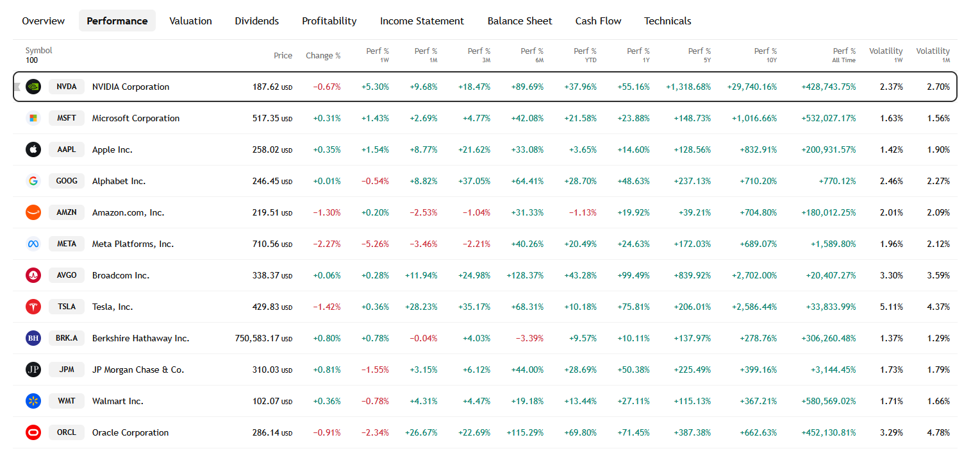Click the Broadcom logo icon
The width and height of the screenshot is (980, 451).
pyautogui.click(x=33, y=275)
